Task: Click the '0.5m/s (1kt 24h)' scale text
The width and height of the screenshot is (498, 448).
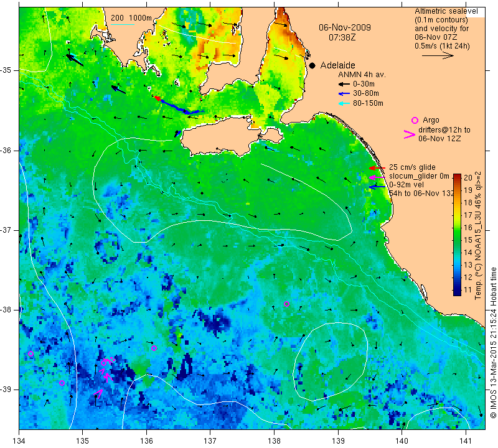Action: click(442, 45)
